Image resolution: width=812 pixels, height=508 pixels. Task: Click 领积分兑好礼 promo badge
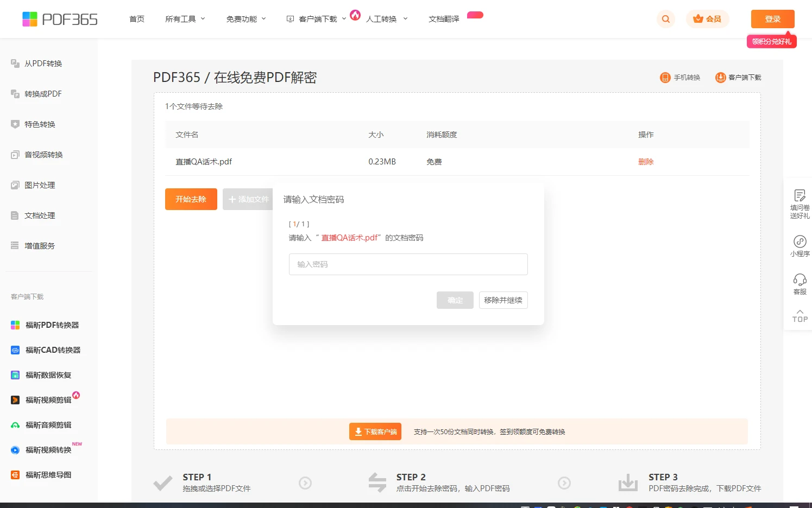pyautogui.click(x=771, y=41)
